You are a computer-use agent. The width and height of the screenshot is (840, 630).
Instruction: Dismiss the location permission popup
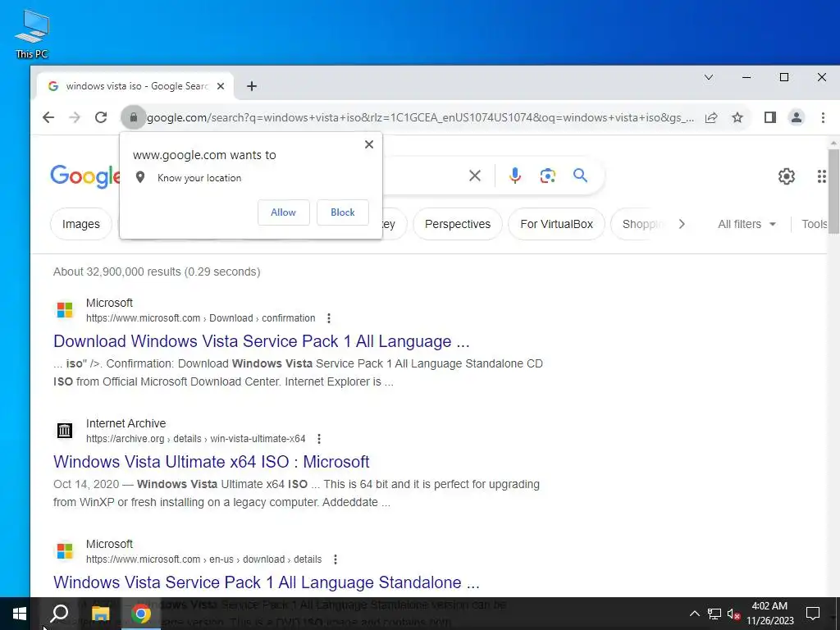[368, 144]
